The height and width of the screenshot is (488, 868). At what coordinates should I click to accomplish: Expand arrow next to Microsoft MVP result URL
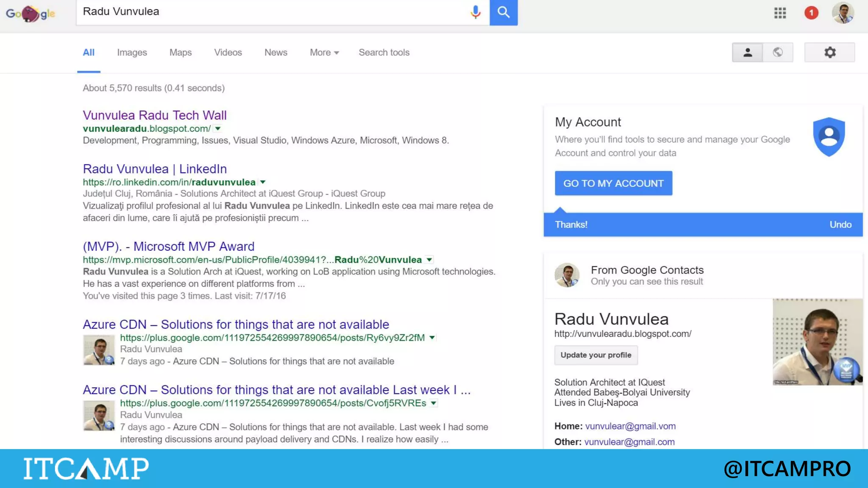coord(429,260)
